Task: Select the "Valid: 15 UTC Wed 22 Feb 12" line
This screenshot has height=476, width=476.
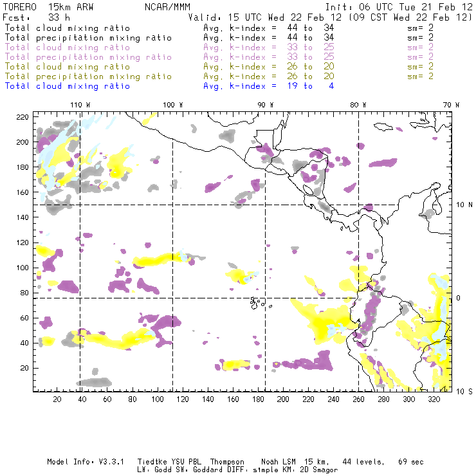Action: point(265,17)
